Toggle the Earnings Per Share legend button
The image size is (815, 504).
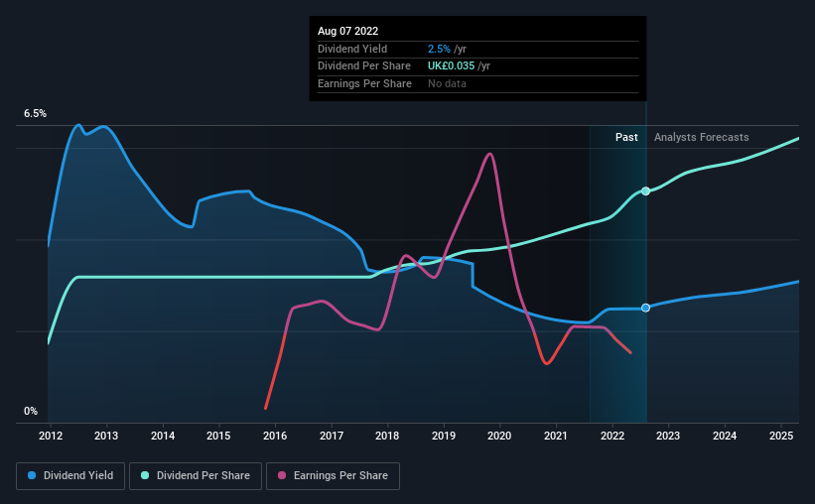tap(333, 476)
